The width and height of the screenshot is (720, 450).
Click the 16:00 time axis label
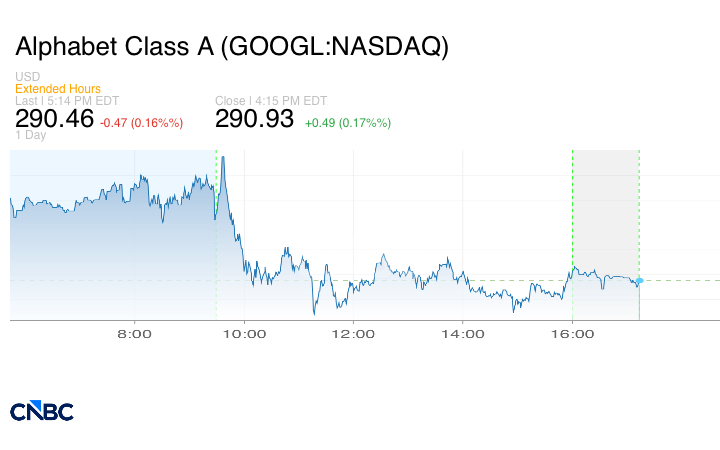pos(571,334)
